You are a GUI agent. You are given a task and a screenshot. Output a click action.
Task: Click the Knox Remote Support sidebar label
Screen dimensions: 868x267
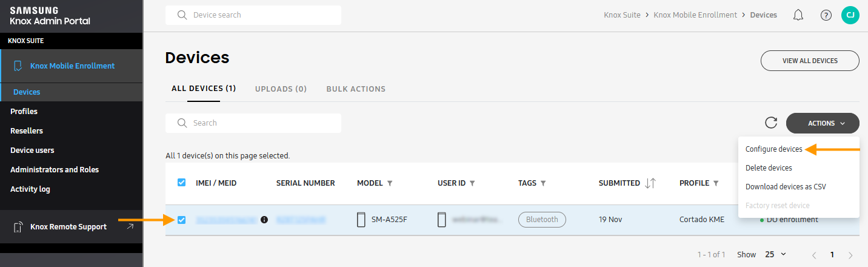point(68,227)
